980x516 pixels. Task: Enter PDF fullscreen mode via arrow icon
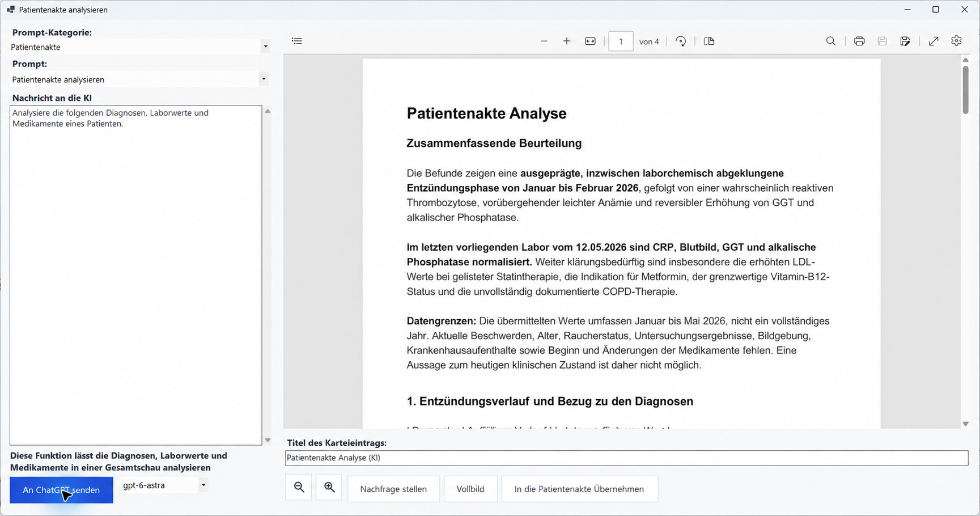coord(934,41)
